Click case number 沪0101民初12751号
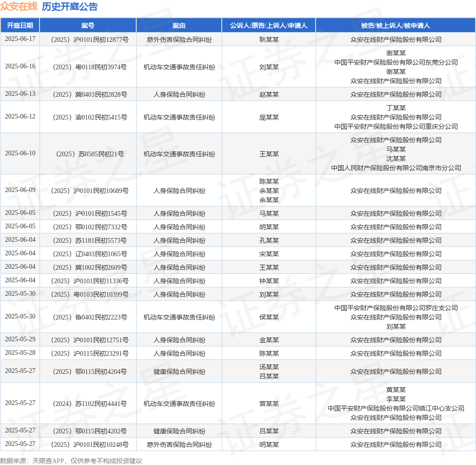 (x=90, y=340)
